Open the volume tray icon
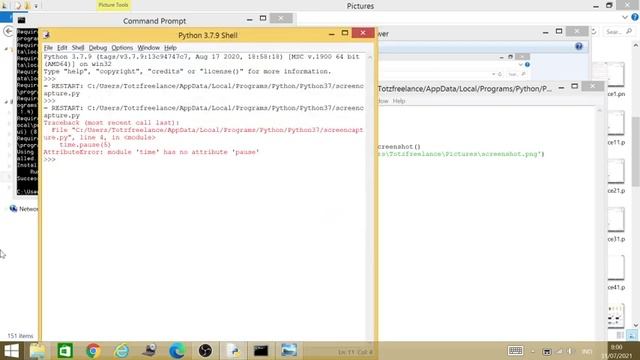 (x=570, y=351)
